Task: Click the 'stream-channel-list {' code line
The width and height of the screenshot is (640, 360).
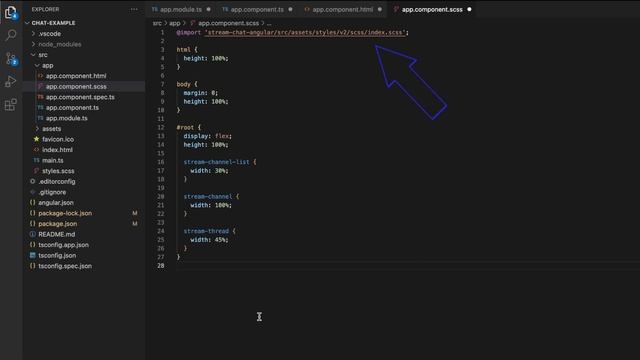Action: pos(220,162)
